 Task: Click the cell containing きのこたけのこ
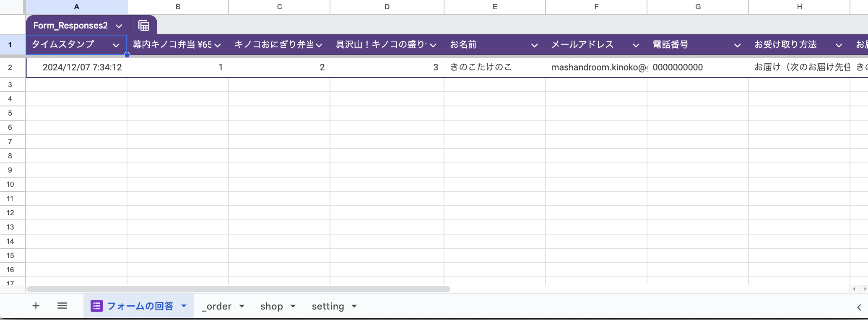coord(495,67)
